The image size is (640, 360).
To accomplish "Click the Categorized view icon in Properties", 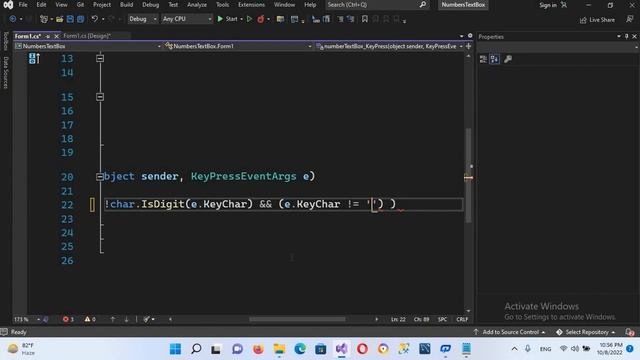I will tap(483, 59).
